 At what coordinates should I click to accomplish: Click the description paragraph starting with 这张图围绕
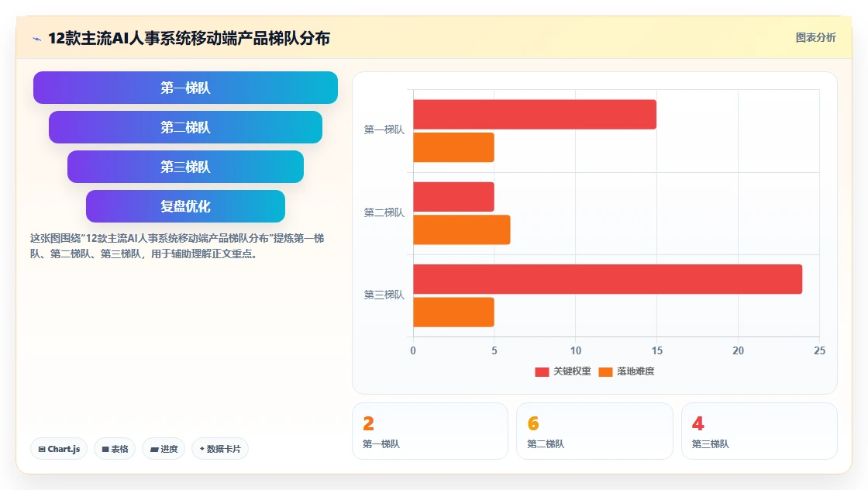tap(177, 246)
